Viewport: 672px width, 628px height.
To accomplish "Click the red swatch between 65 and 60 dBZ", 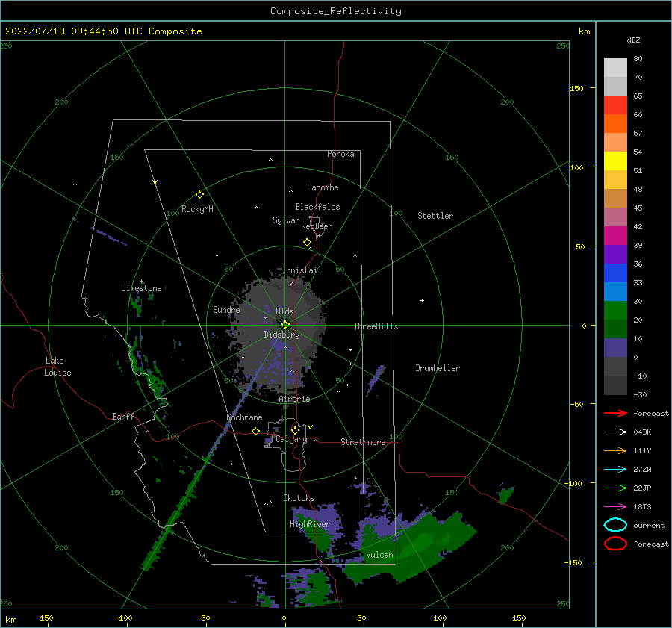I will [x=615, y=105].
